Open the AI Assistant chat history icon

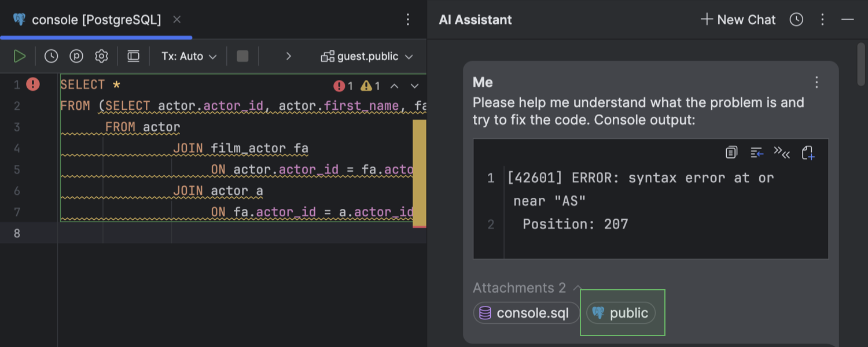click(x=797, y=20)
